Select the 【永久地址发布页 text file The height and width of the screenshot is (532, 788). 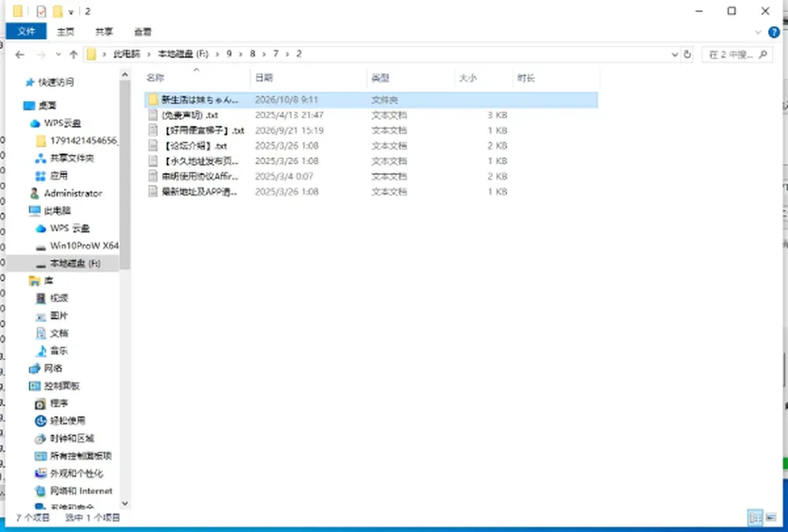pyautogui.click(x=371, y=161)
